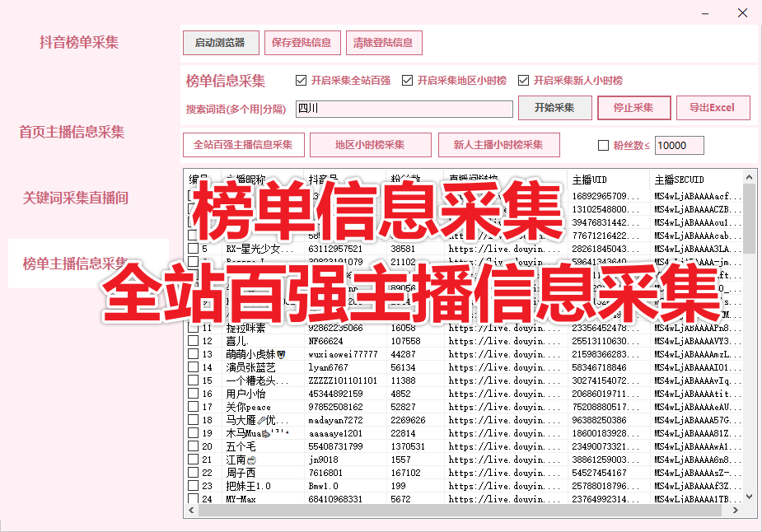762x532 pixels.
Task: Click 清除登陆信息 to clear login
Action: click(383, 43)
